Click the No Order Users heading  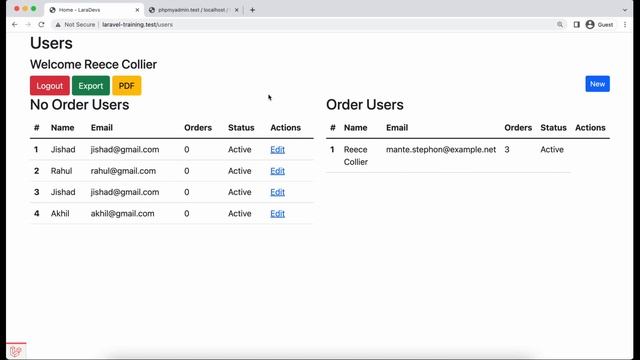tap(80, 105)
